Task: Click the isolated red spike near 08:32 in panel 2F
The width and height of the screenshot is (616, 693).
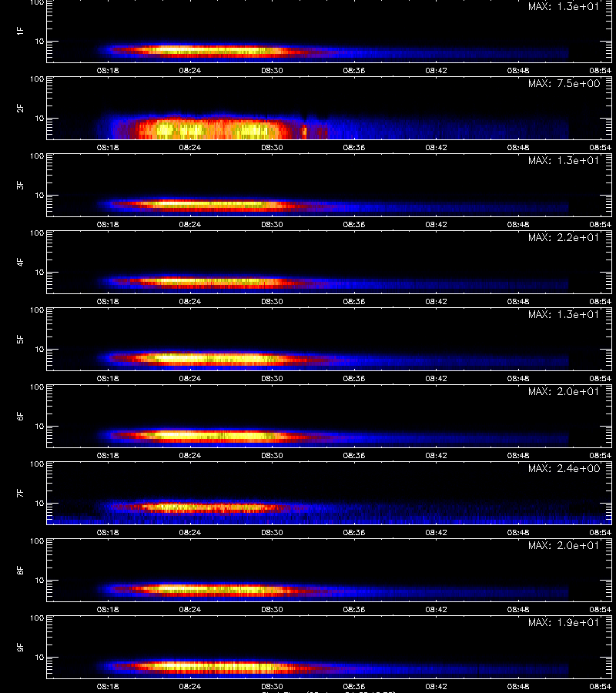Action: coord(304,131)
